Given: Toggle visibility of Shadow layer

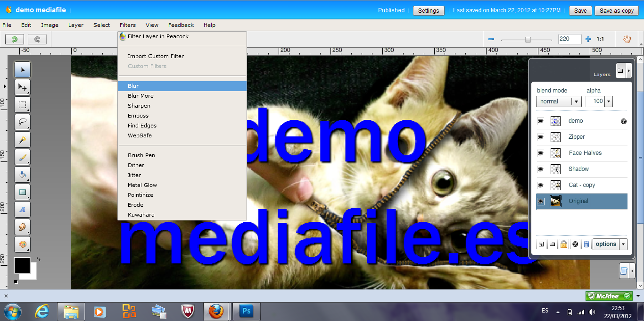Looking at the screenshot, I should pos(540,169).
